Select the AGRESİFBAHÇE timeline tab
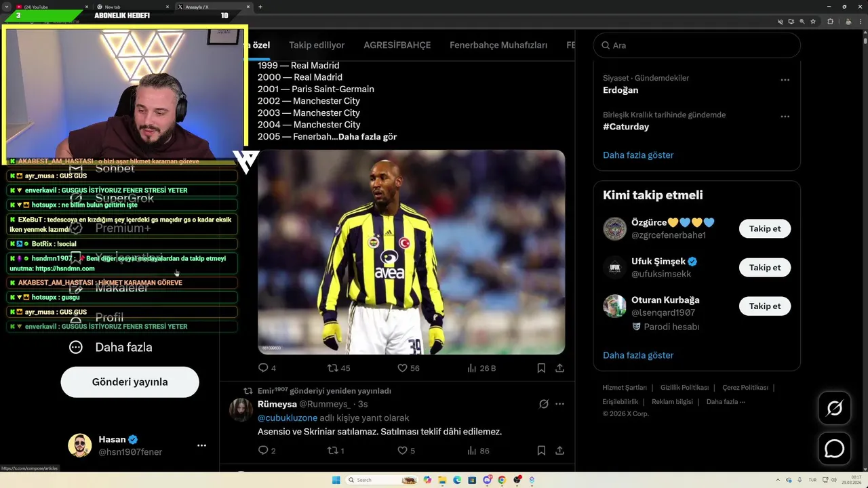The image size is (868, 488). point(397,45)
